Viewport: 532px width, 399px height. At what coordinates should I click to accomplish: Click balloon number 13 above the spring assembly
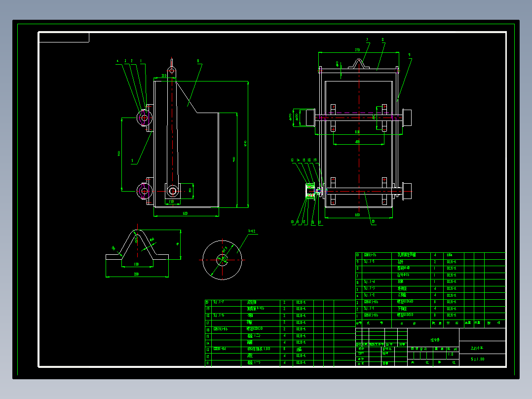coord(292,160)
